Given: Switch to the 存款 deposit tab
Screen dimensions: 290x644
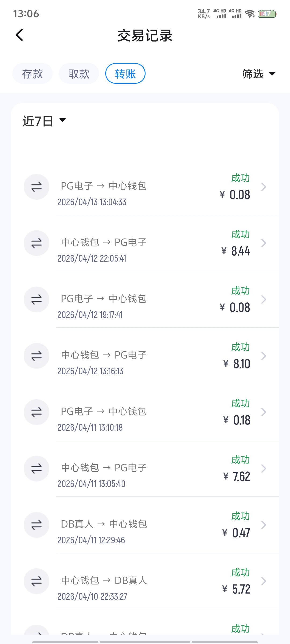Looking at the screenshot, I should click(32, 74).
